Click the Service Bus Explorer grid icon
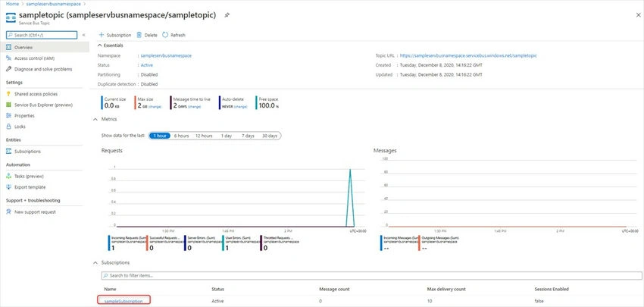 tap(9, 105)
